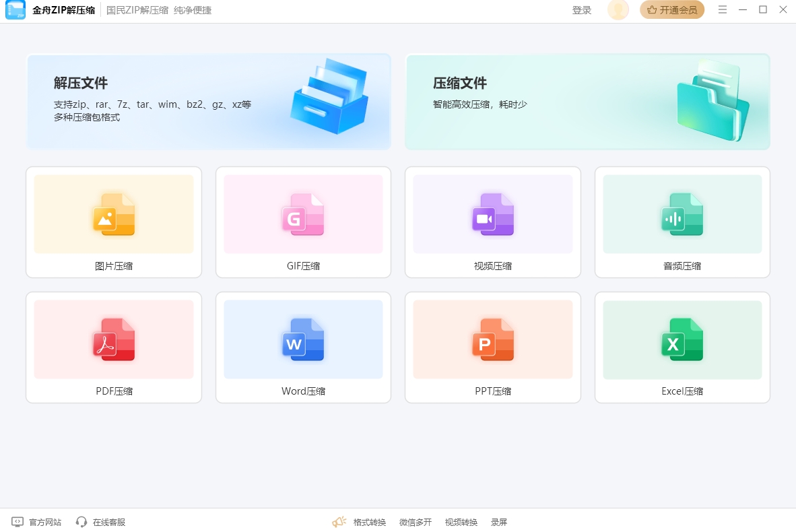Click the 解压文件 extract files banner
The image size is (796, 532).
click(x=208, y=101)
